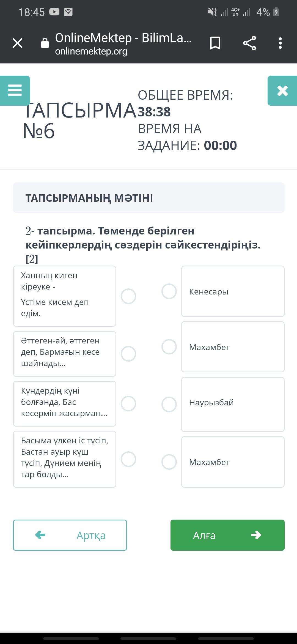Select radio next to 'Ханның киген кіреуке'

point(128,296)
